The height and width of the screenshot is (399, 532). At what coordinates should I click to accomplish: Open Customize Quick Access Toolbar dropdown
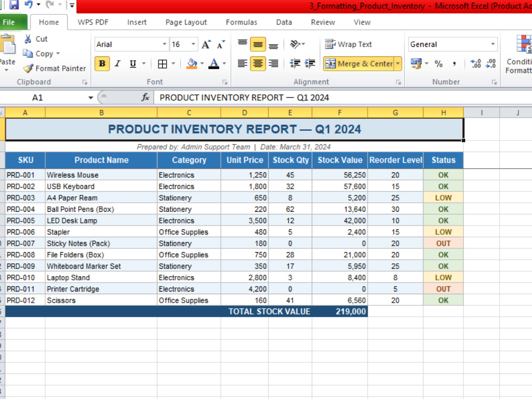72,5
